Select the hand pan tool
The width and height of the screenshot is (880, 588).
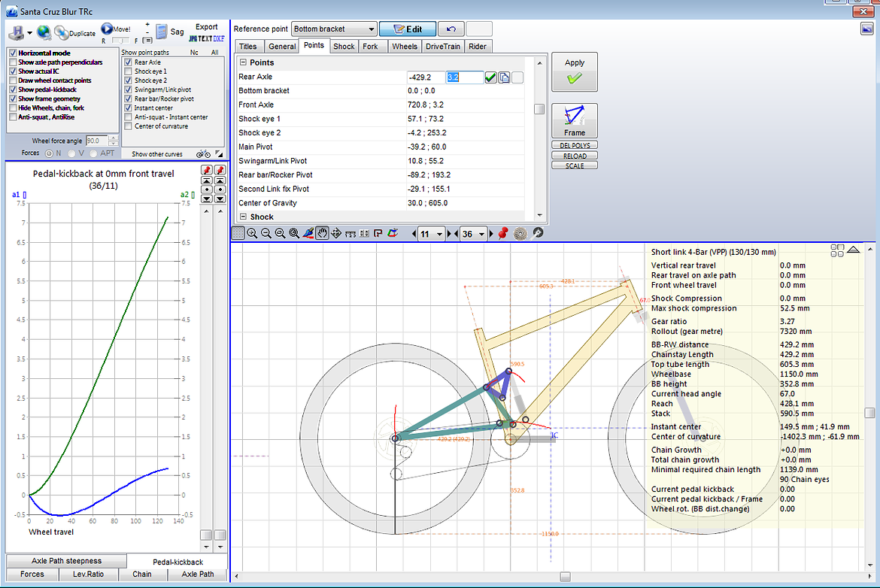[x=322, y=233]
